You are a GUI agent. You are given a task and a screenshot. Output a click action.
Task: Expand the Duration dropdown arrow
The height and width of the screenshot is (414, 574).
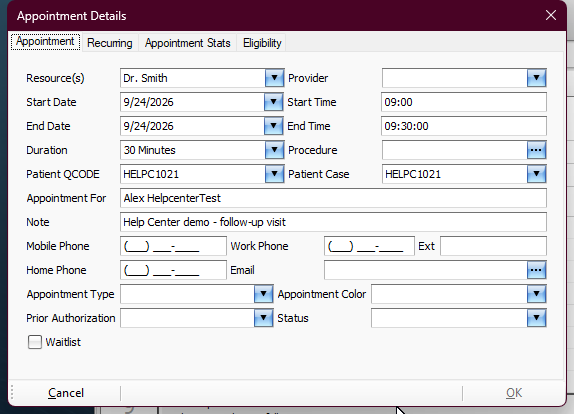point(274,150)
